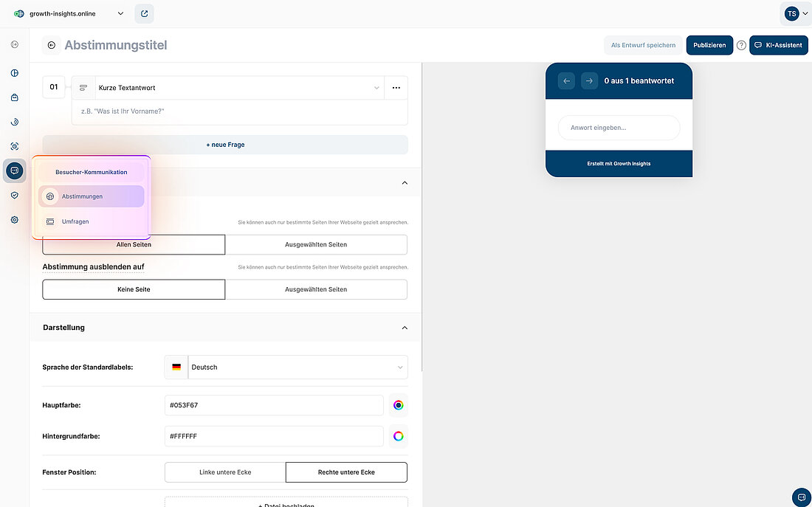Select 'Umfragen' in the Besucher-Kommunikation menu
812x507 pixels.
point(91,221)
